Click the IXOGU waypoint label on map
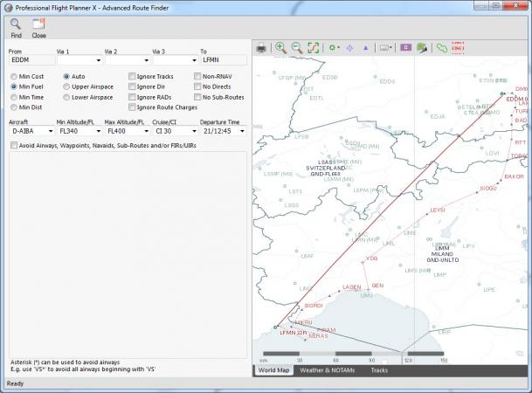This screenshot has height=393, width=532. 488,188
